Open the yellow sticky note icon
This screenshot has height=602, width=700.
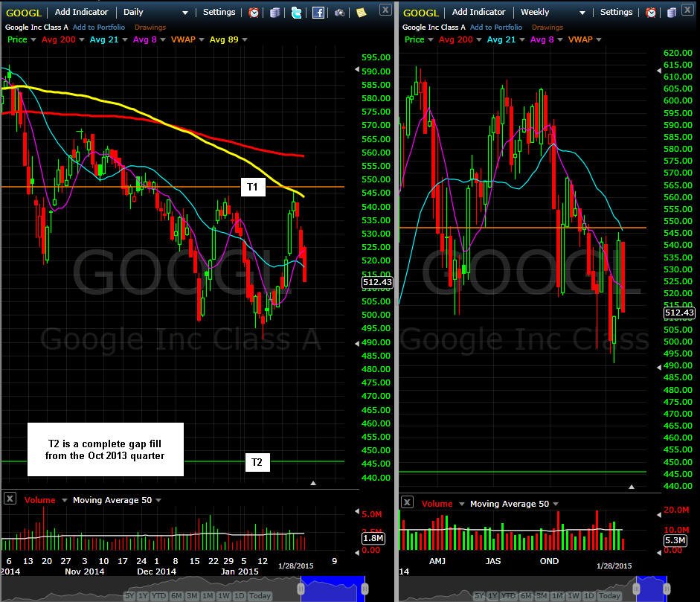tap(362, 13)
